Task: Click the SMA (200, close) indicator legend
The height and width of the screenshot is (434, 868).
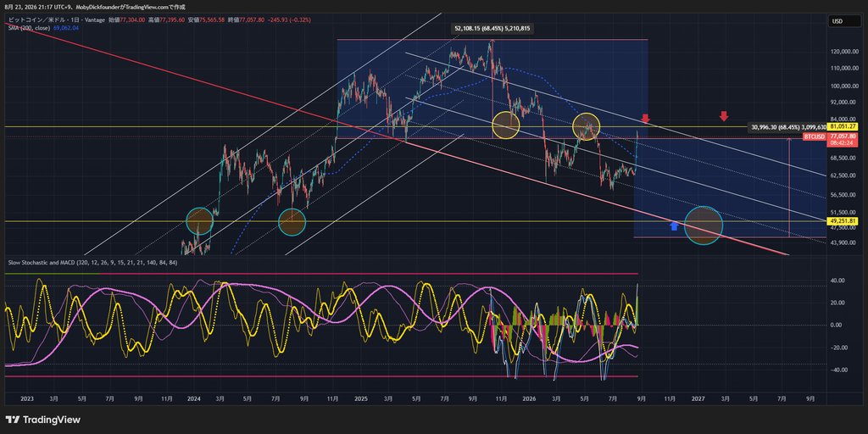Action: tap(30, 28)
